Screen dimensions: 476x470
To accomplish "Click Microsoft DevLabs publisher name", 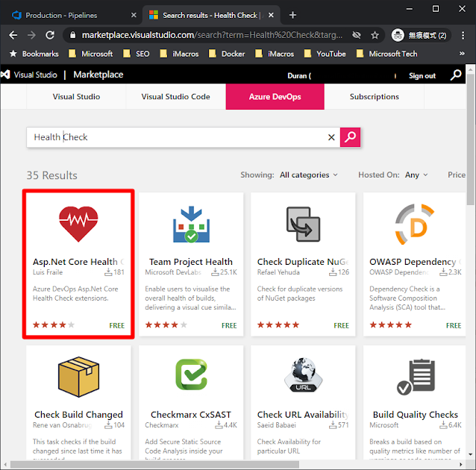I will tap(173, 272).
